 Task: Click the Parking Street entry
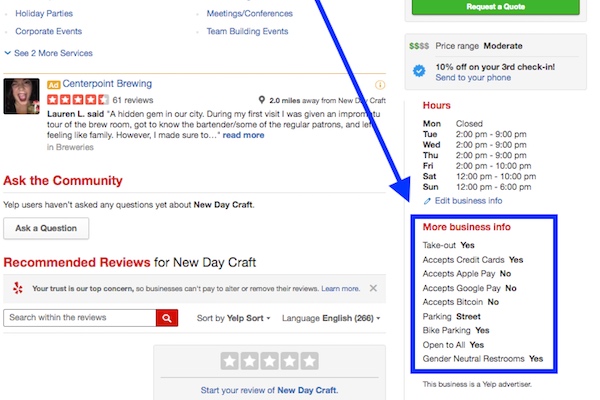coord(452,317)
